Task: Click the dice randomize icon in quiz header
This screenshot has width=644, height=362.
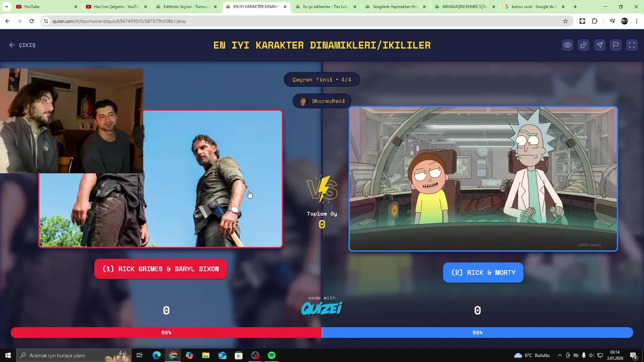Action: (x=584, y=45)
